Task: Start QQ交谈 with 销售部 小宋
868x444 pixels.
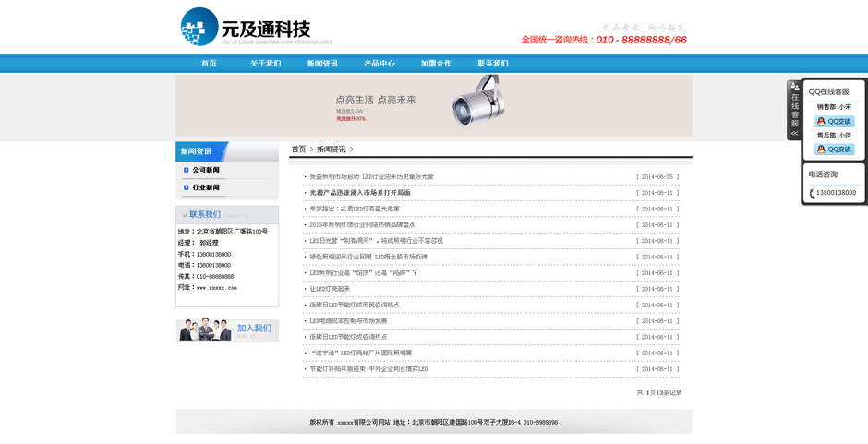Action: (x=834, y=121)
